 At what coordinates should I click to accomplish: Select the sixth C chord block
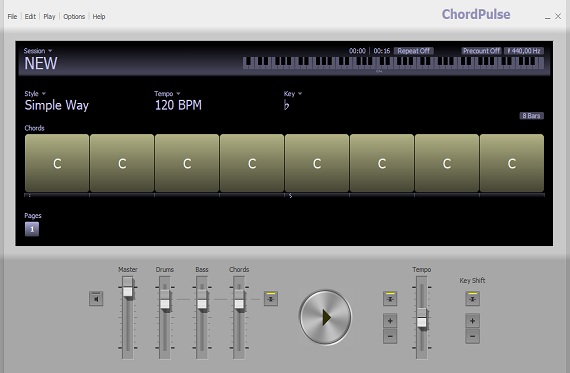coord(382,163)
